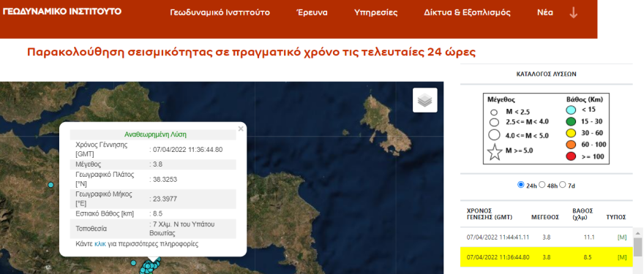The image size is (644, 274).
Task: Click the depth value 11.1 in the catalog
Action: [589, 237]
